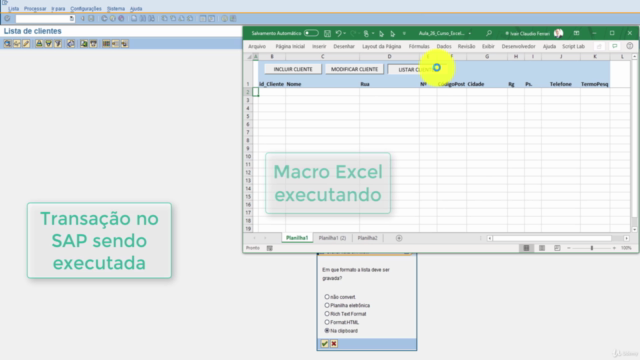Open the Arquivo tab in Excel
The width and height of the screenshot is (640, 360).
[x=257, y=47]
